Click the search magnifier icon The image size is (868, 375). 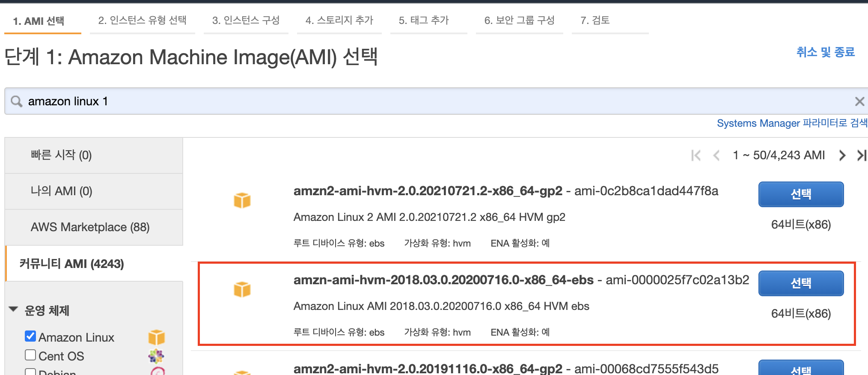17,101
